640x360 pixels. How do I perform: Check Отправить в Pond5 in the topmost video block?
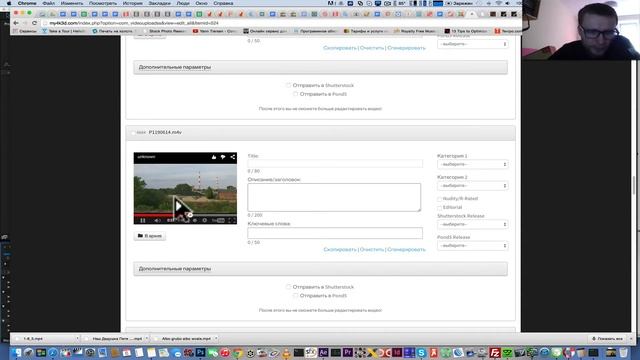pyautogui.click(x=296, y=94)
